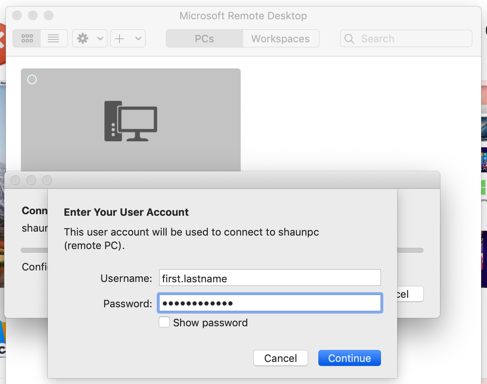Click "Enter Your User Account" heading
487x384 pixels.
126,212
